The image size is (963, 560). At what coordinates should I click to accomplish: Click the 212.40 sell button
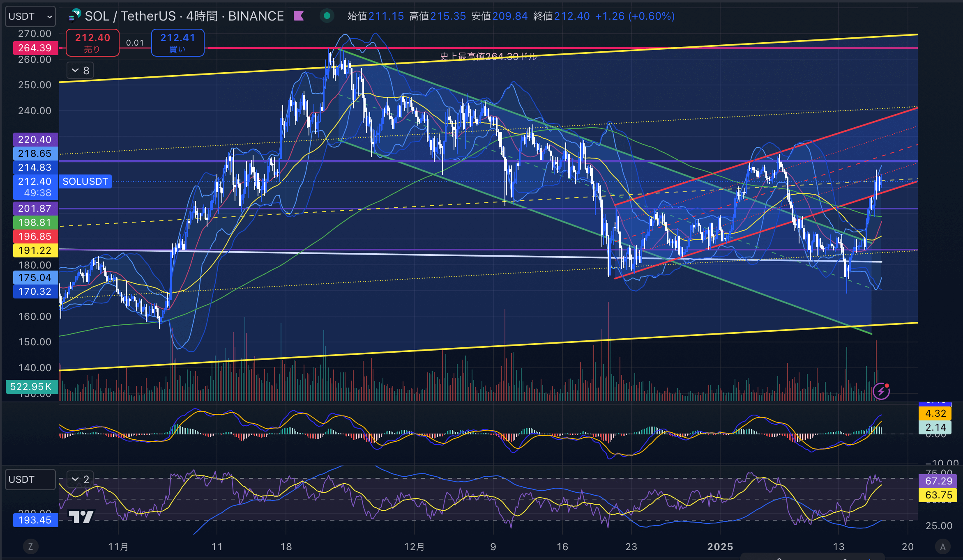pyautogui.click(x=92, y=43)
